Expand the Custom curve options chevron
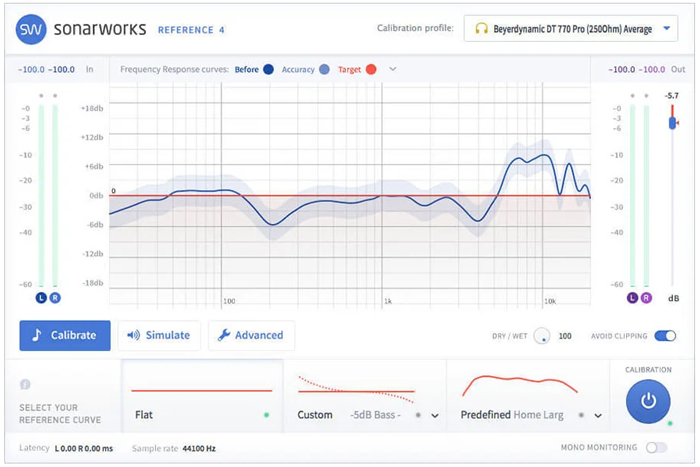Screen dimensions: 700x467 click(435, 415)
